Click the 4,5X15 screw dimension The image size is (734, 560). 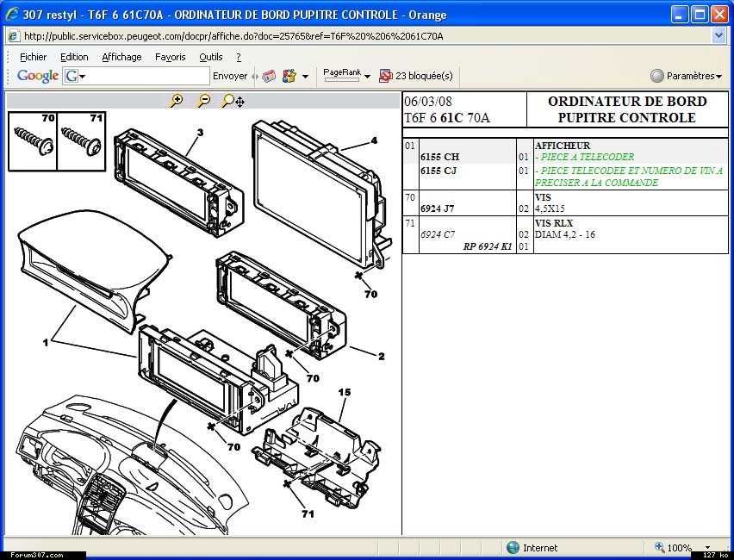coord(550,208)
